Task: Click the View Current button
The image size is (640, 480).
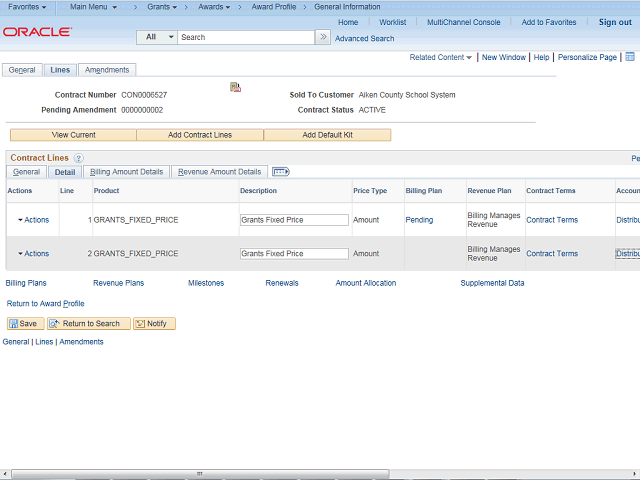Action: pos(73,135)
